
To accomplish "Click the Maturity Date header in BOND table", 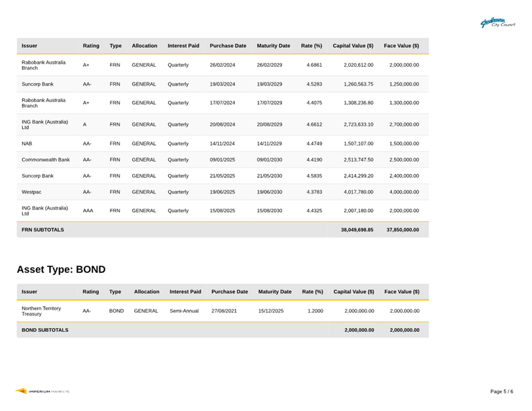I will [x=275, y=291].
